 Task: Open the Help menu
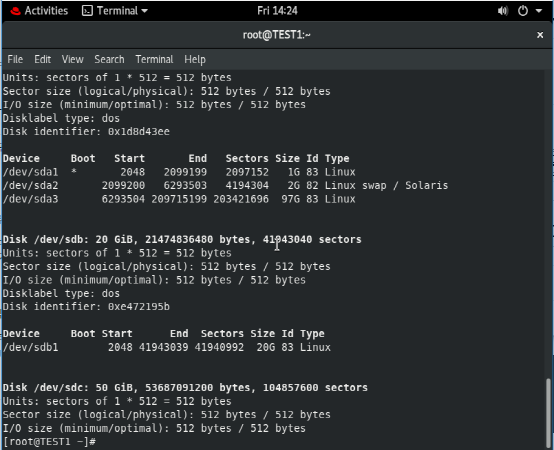pos(195,59)
